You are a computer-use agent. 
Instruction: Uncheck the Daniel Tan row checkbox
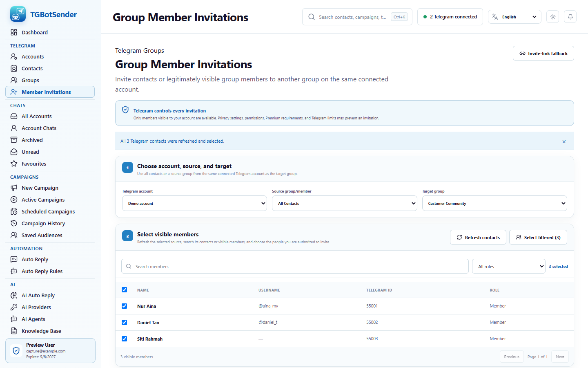125,323
